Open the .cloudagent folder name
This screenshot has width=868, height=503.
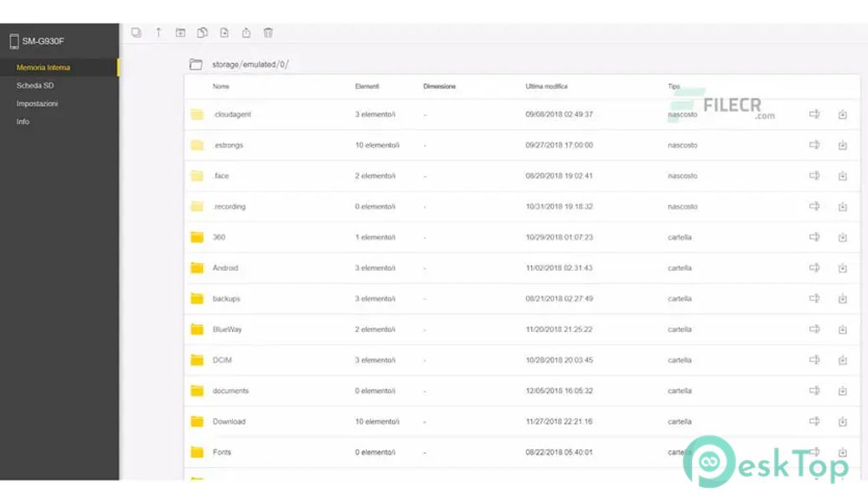click(x=232, y=114)
